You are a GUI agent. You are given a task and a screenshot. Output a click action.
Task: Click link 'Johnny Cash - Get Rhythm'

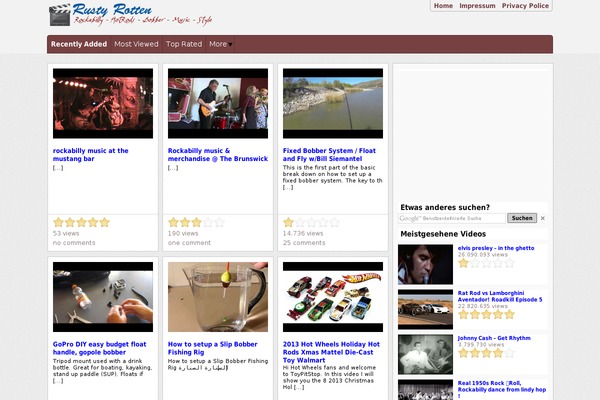pos(494,338)
